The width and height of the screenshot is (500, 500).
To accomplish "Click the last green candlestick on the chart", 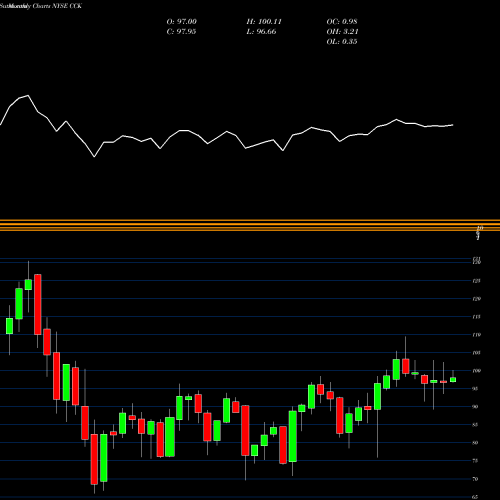I will (453, 379).
